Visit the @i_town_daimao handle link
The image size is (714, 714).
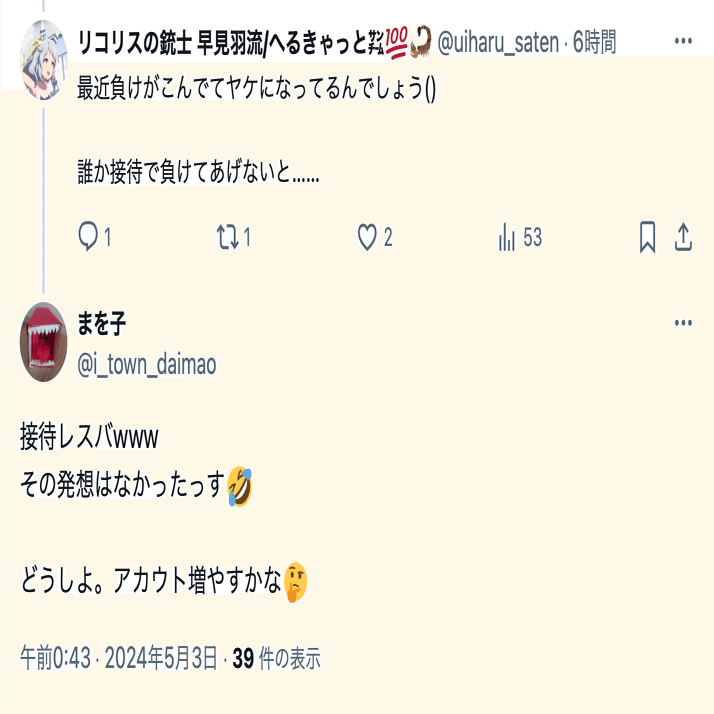[x=147, y=365]
